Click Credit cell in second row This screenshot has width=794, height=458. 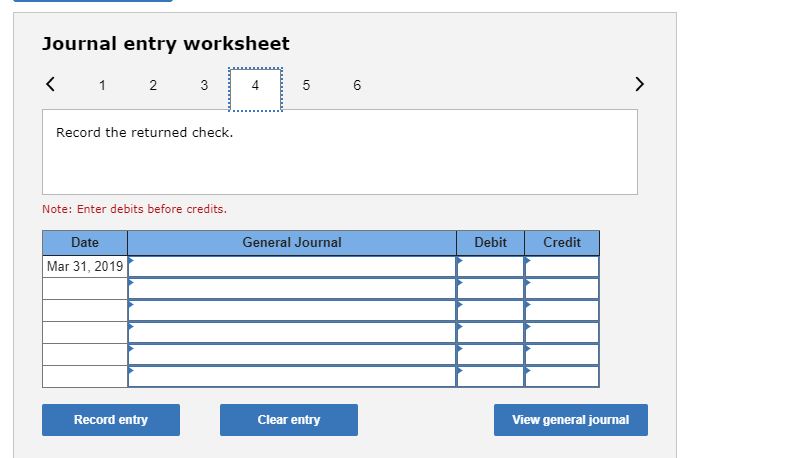(x=562, y=288)
